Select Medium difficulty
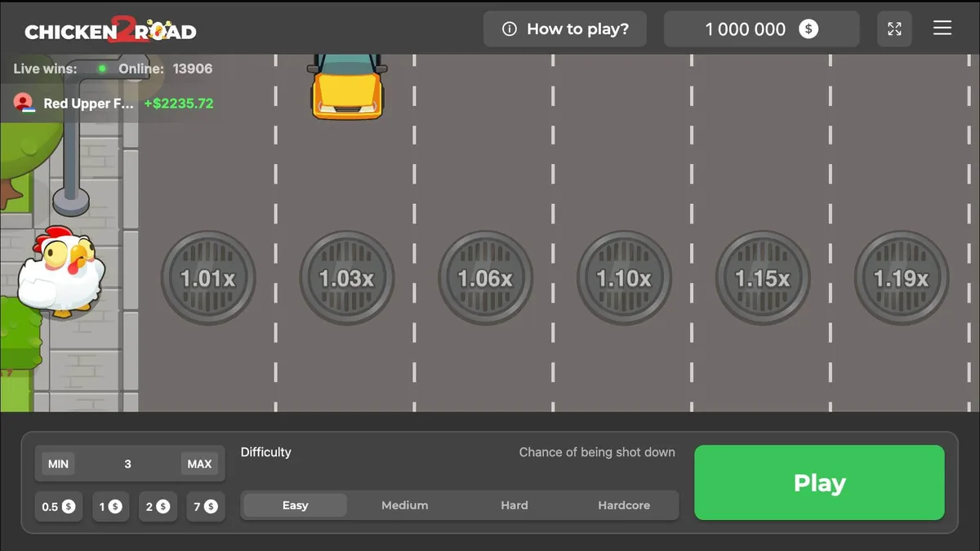 pyautogui.click(x=404, y=505)
